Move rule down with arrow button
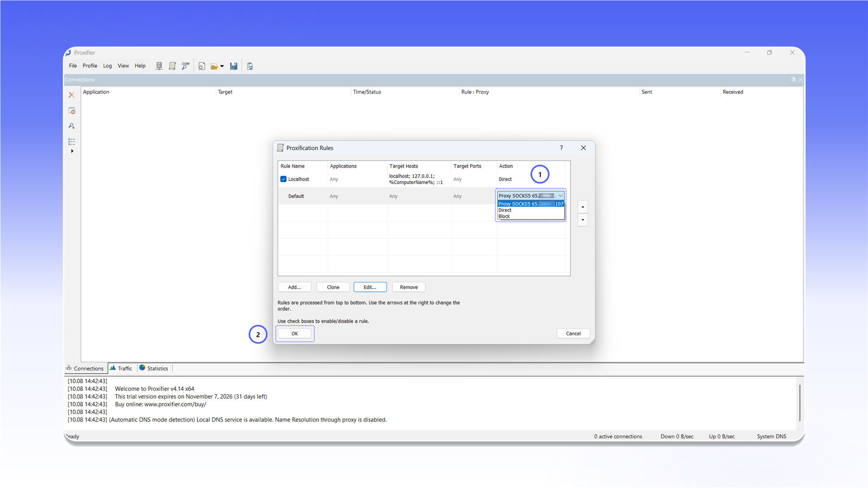 [583, 220]
